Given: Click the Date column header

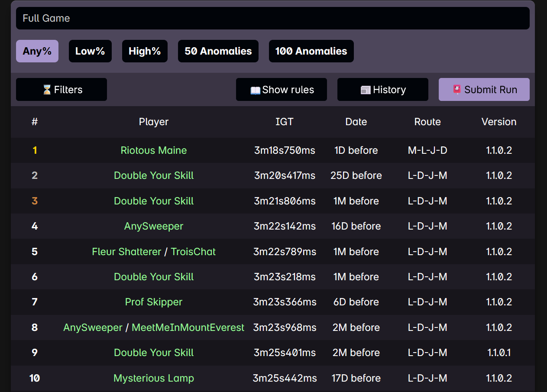Looking at the screenshot, I should pos(356,122).
